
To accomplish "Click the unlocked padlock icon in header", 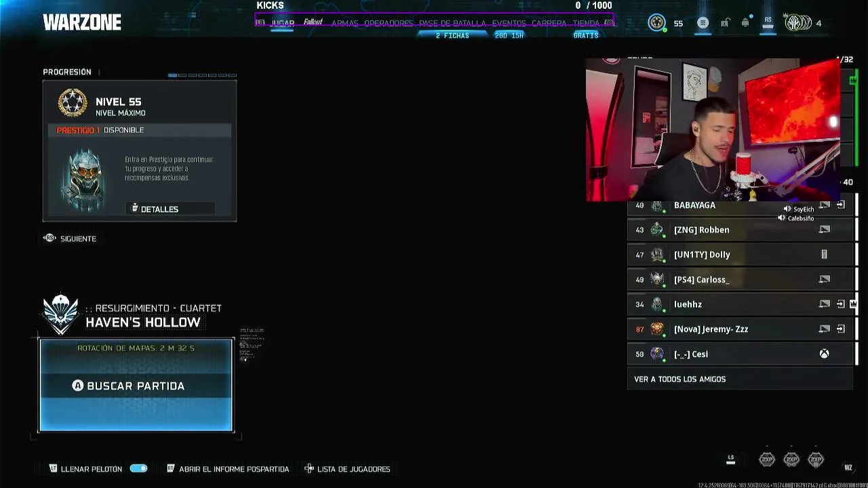I will click(725, 23).
